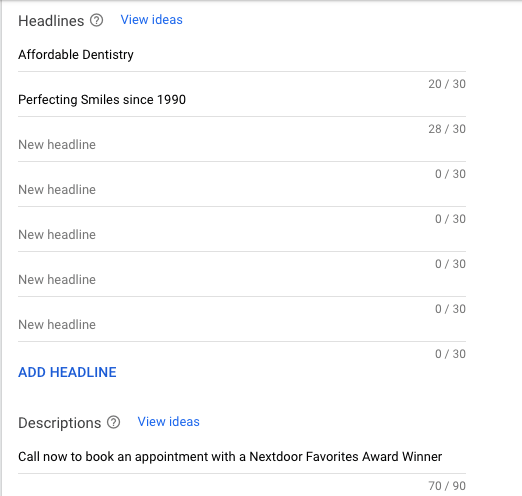Image resolution: width=522 pixels, height=496 pixels.
Task: Select the third empty New headline field
Action: pyautogui.click(x=242, y=235)
